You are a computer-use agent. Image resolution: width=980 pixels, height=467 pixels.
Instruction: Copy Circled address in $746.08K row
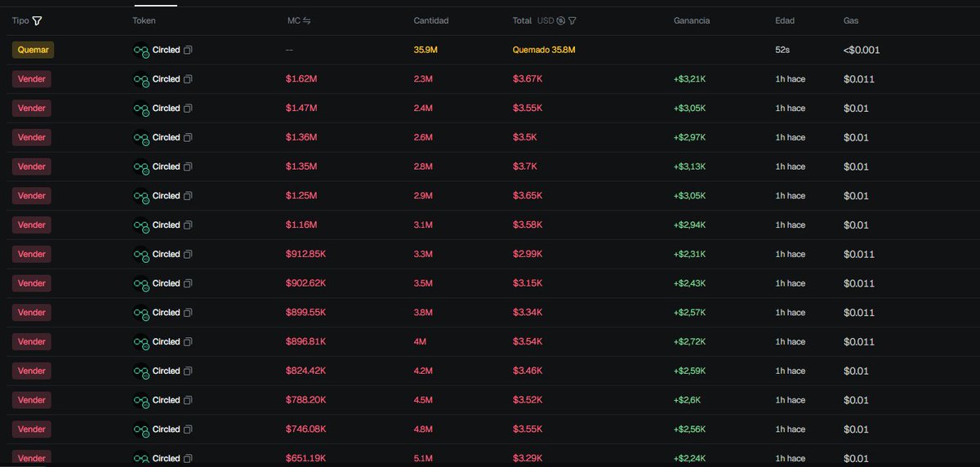click(188, 429)
